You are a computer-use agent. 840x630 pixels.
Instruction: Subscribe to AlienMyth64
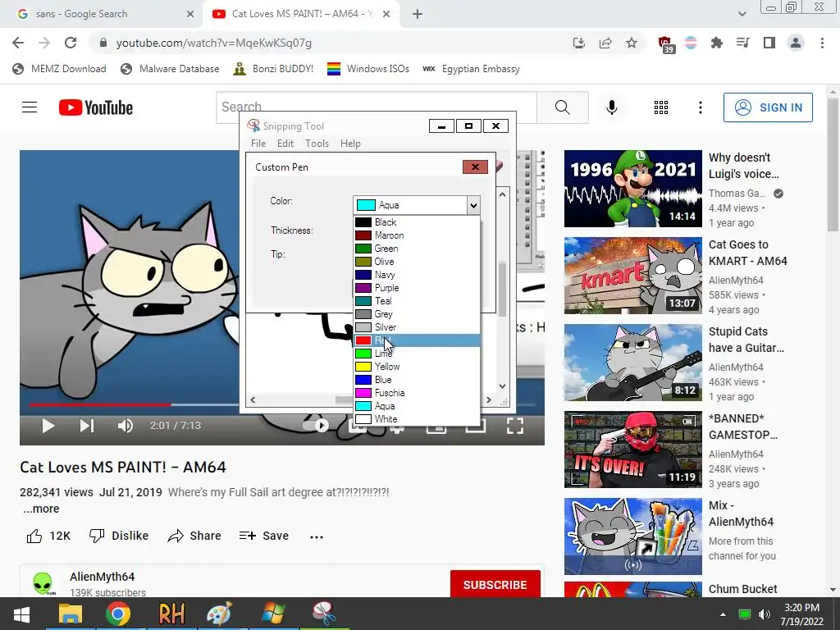click(495, 584)
